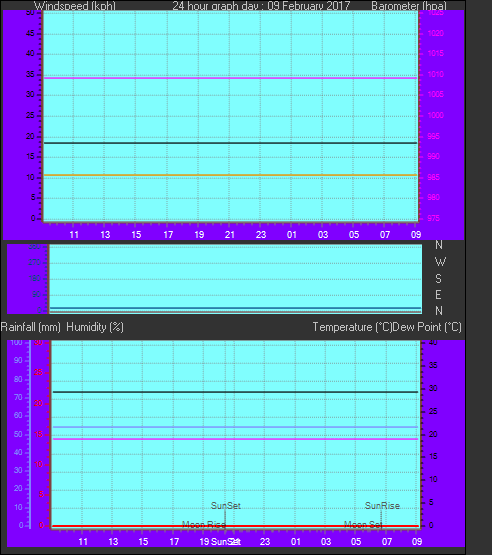Image resolution: width=492 pixels, height=555 pixels.
Task: Click the Moon Set marker label
Action: coord(363,525)
